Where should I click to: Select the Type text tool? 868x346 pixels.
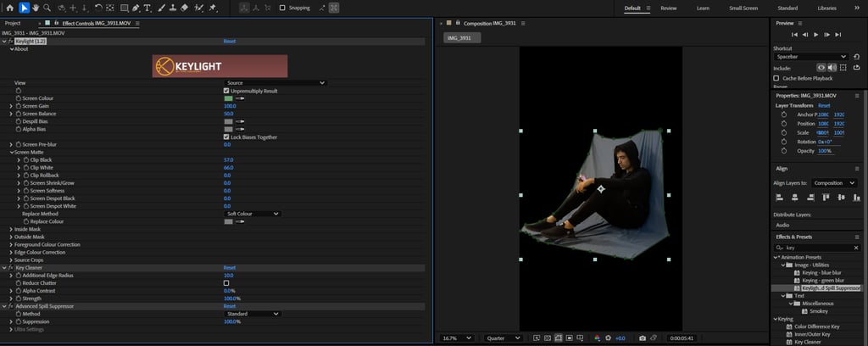coord(147,8)
